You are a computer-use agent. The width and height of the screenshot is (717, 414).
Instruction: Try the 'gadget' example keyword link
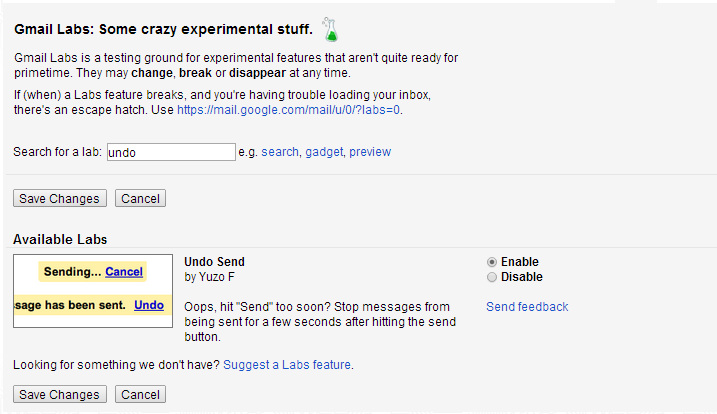pos(324,152)
